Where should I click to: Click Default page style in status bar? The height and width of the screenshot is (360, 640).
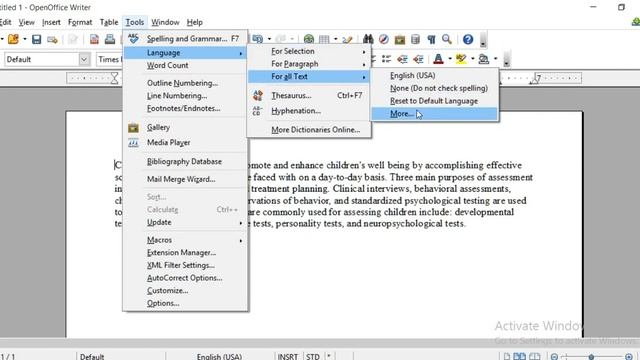(x=92, y=356)
